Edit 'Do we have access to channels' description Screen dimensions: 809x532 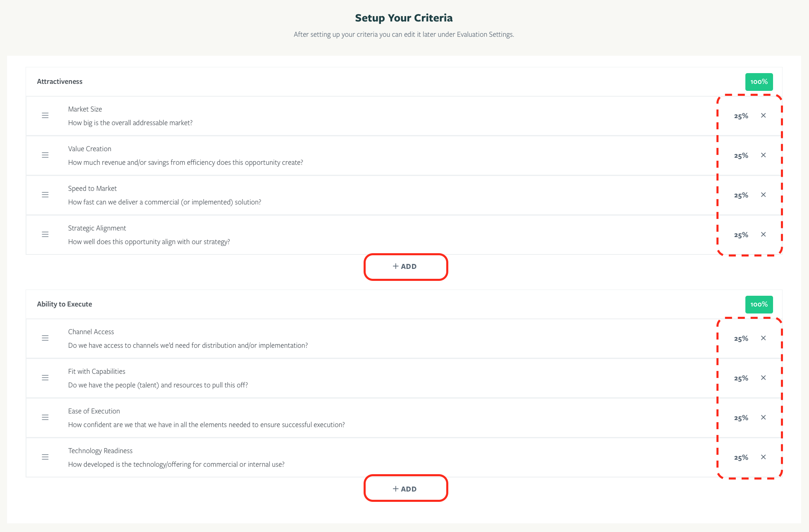pyautogui.click(x=188, y=345)
